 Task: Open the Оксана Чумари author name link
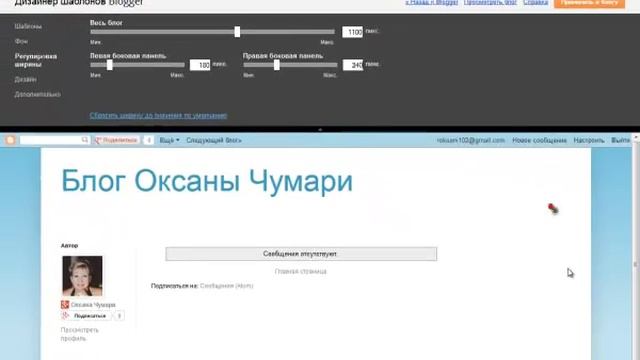tap(93, 305)
